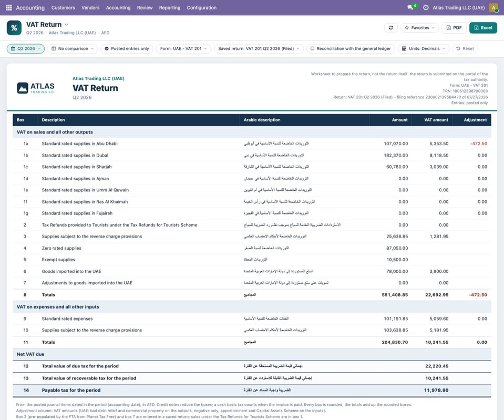Click amount 182,370.00 for Dubai
504x420 pixels.
coord(396,155)
